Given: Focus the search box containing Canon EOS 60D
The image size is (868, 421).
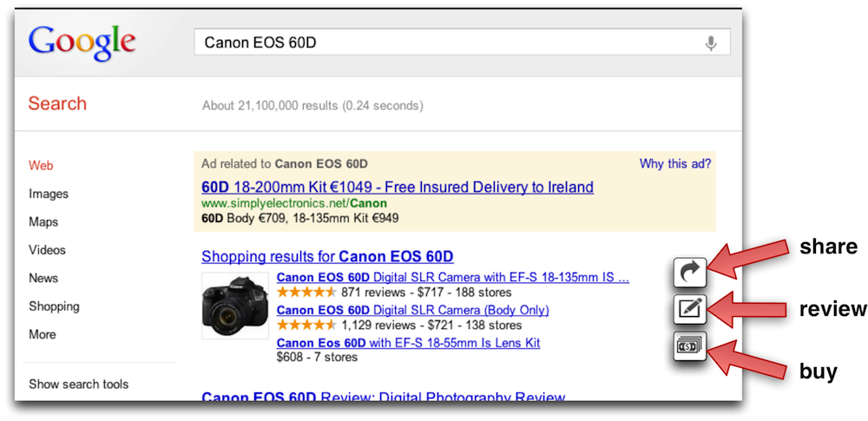Looking at the screenshot, I should 462,42.
